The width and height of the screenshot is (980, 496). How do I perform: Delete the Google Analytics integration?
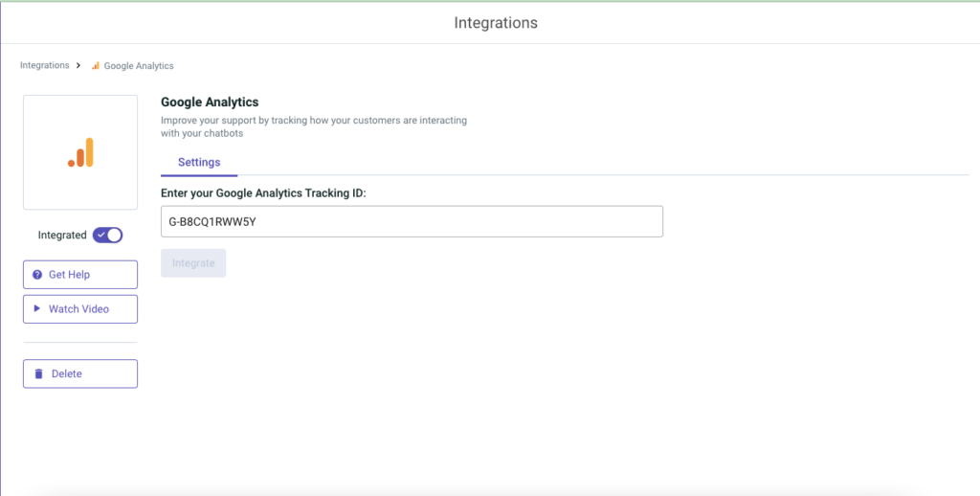(80, 373)
